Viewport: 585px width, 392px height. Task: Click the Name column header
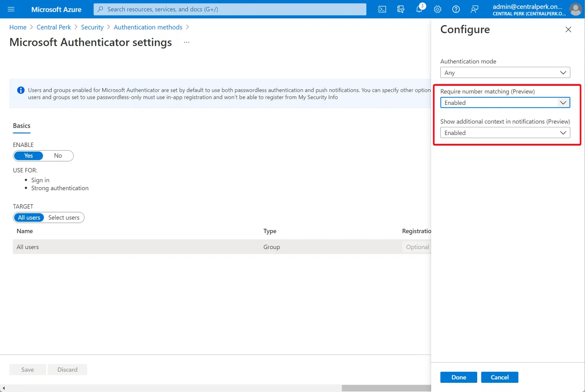pyautogui.click(x=25, y=231)
